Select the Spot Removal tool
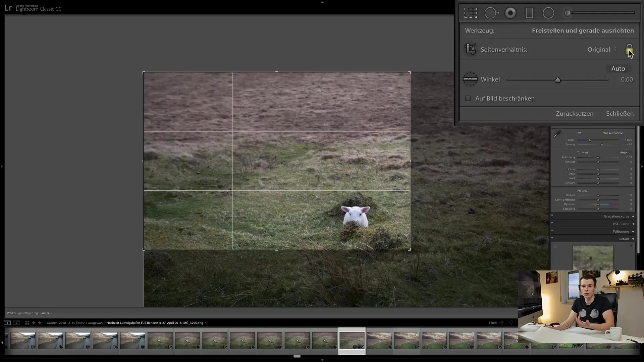This screenshot has height=362, width=644. click(x=492, y=13)
